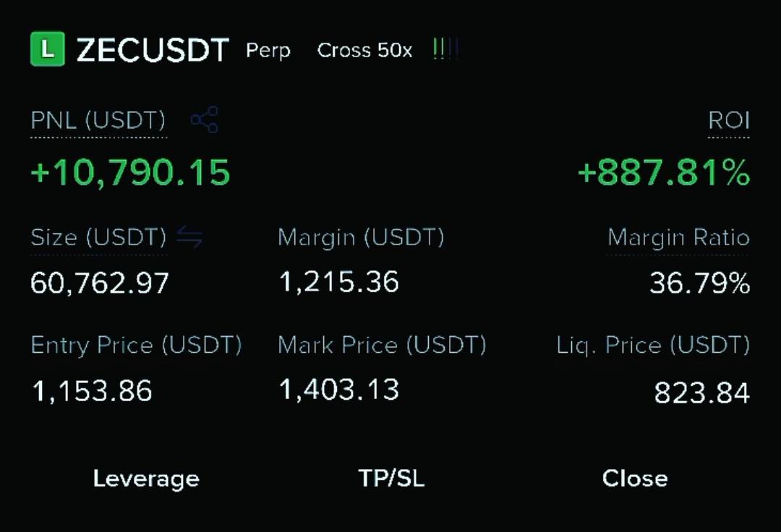Tap the Perp contract label

[268, 51]
